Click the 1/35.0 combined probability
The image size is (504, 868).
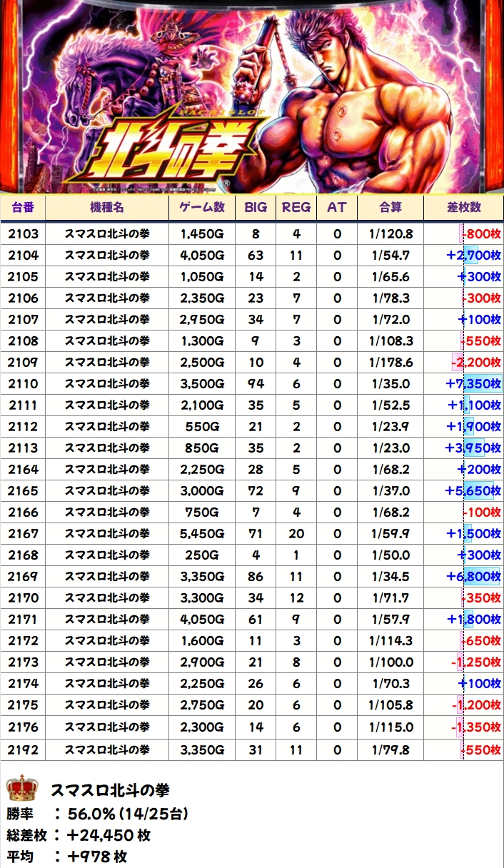click(x=390, y=383)
